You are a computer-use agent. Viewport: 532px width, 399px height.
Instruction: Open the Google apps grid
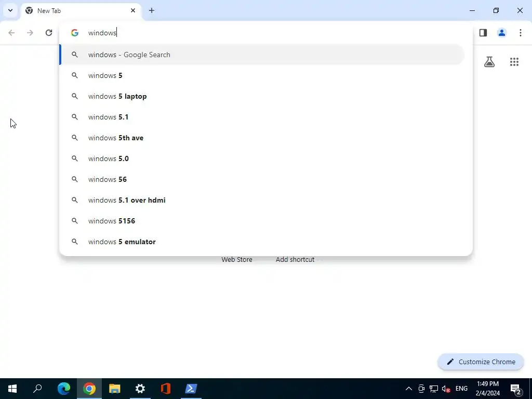tap(514, 62)
